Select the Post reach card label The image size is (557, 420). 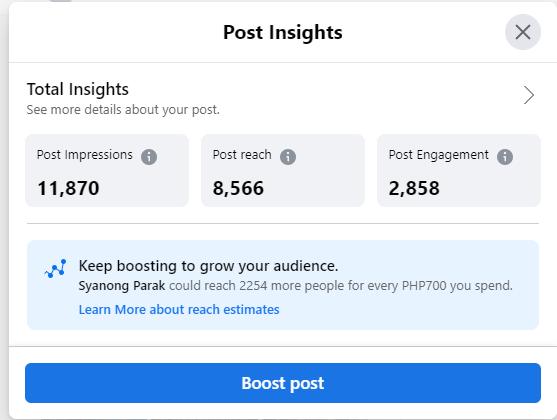242,155
